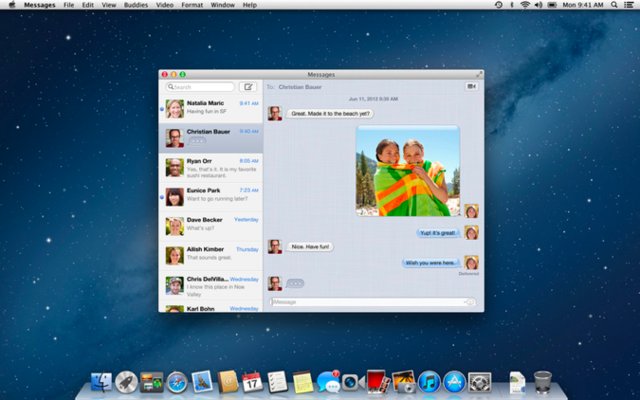This screenshot has width=640, height=400.
Task: Open the Format menu
Action: point(192,5)
